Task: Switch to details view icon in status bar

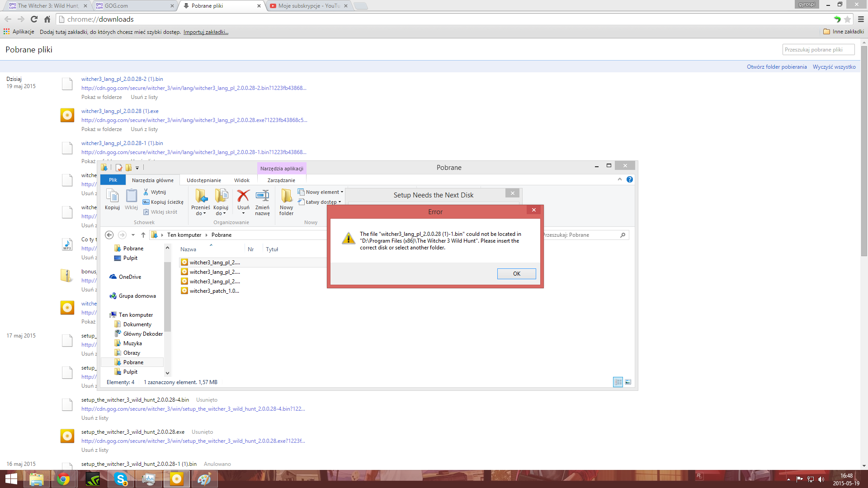Action: [x=618, y=382]
